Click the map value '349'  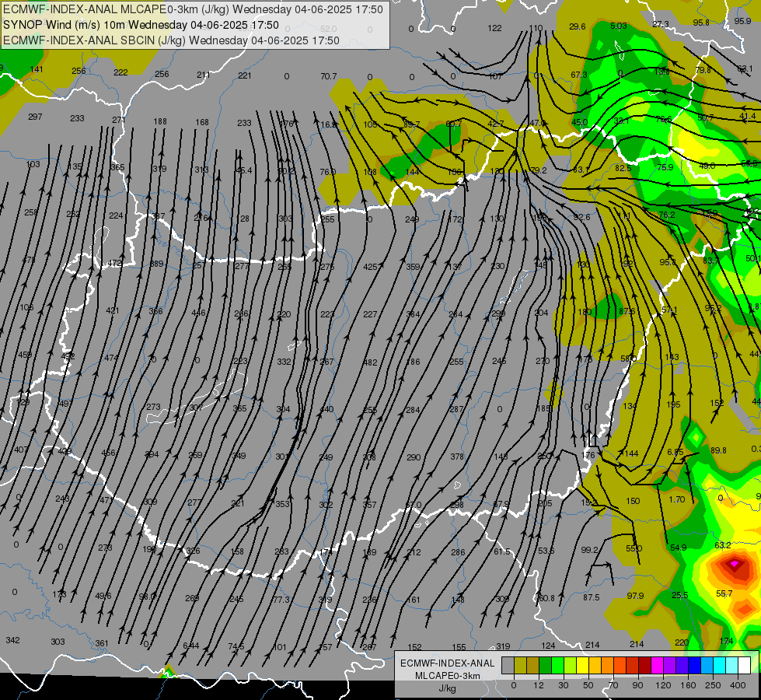(x=239, y=456)
